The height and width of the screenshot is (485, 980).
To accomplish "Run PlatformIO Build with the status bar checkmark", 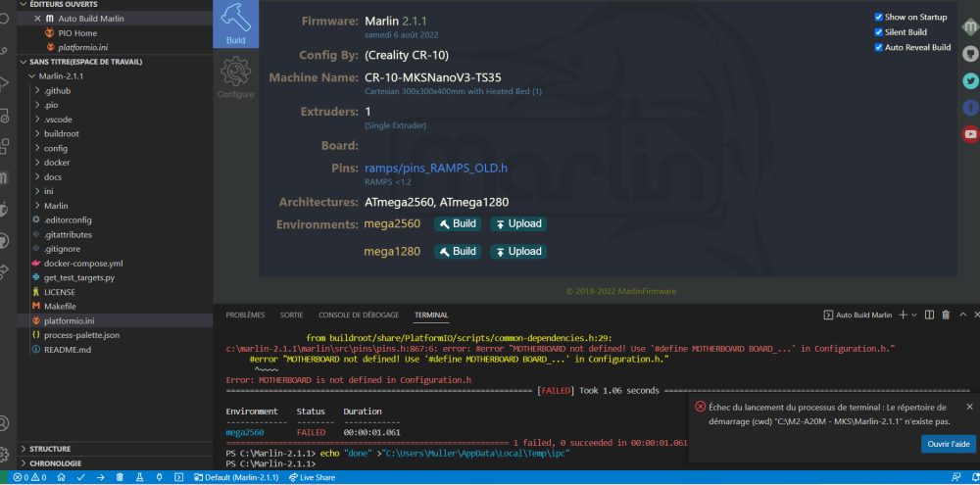I will 80,477.
